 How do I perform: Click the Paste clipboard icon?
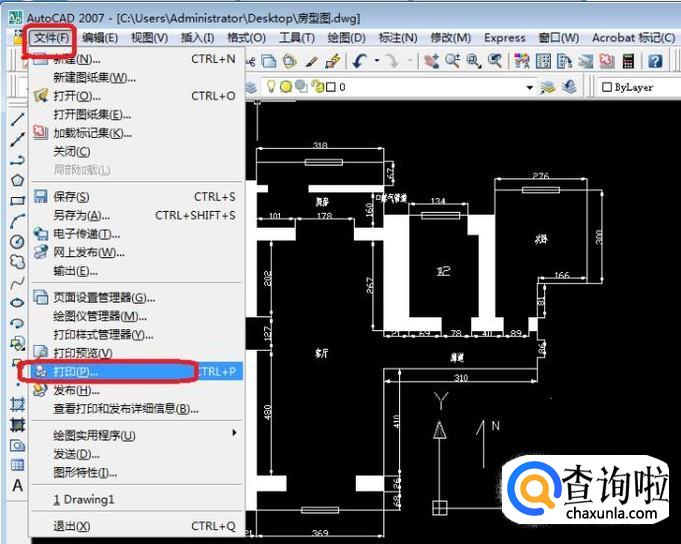point(290,61)
